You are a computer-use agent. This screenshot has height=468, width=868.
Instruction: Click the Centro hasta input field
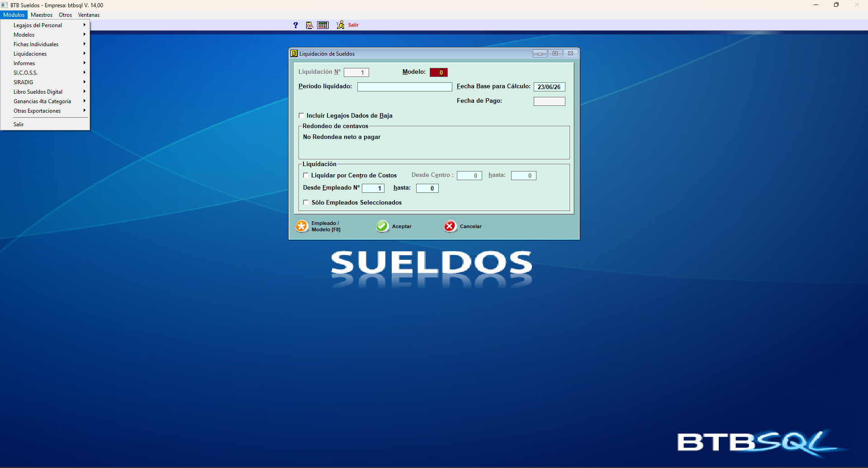click(524, 176)
